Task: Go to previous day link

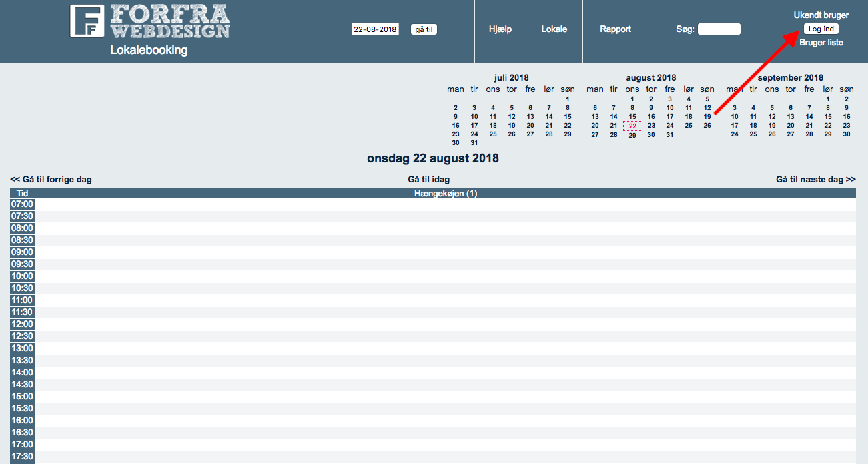Action: pyautogui.click(x=51, y=180)
